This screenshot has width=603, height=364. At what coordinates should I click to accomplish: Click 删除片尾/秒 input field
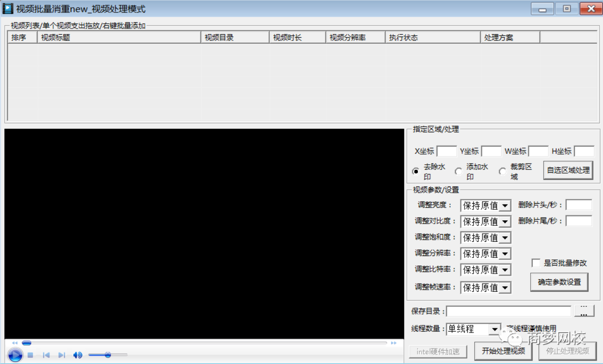pos(579,221)
